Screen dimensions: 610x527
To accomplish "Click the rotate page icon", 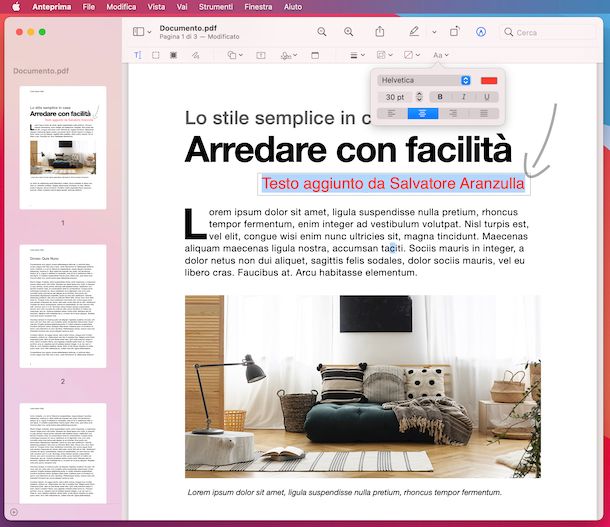I will point(454,32).
